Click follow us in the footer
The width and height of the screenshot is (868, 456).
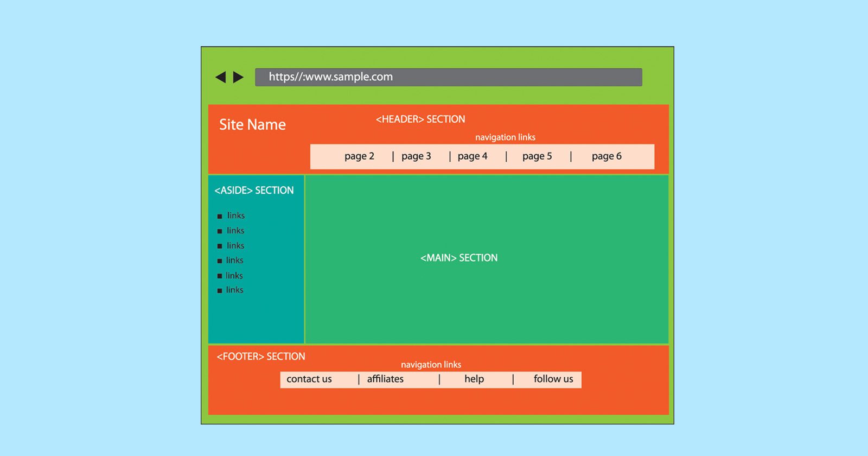pyautogui.click(x=553, y=379)
